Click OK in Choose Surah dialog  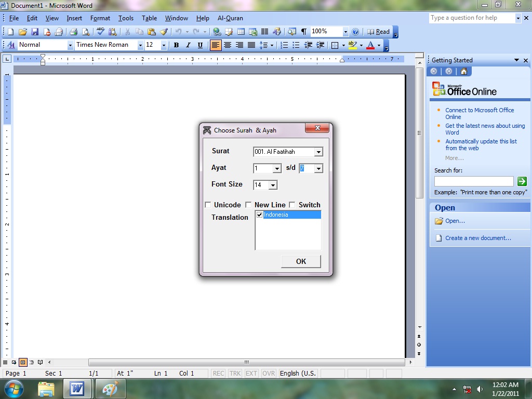301,261
